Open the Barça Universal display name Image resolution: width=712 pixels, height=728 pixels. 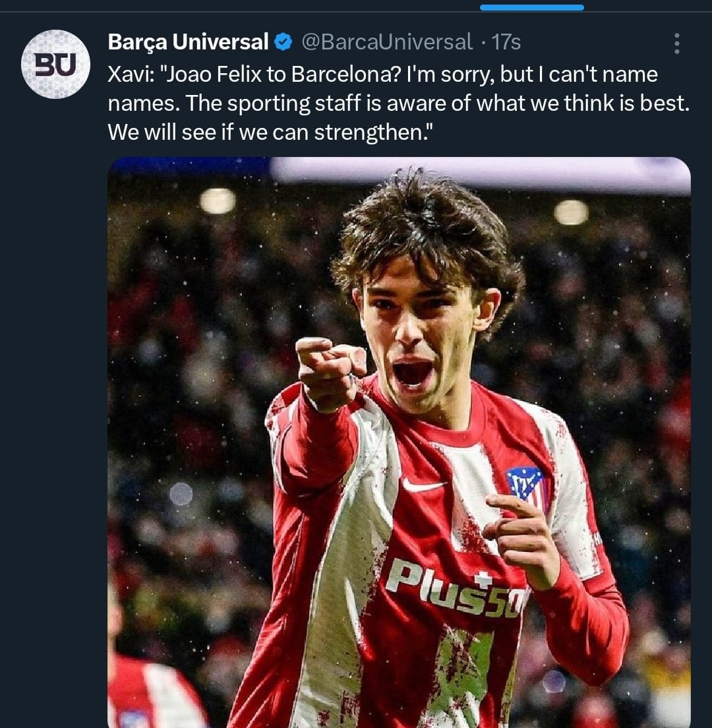188,42
